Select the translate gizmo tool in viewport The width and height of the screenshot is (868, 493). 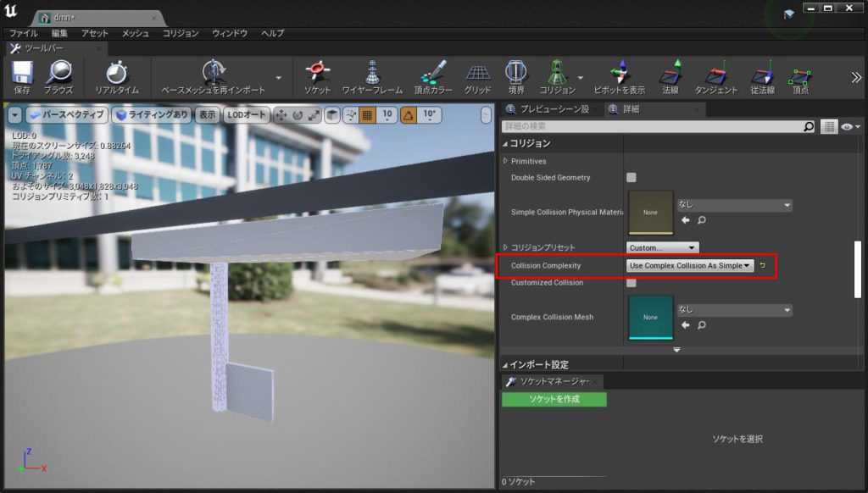point(281,115)
